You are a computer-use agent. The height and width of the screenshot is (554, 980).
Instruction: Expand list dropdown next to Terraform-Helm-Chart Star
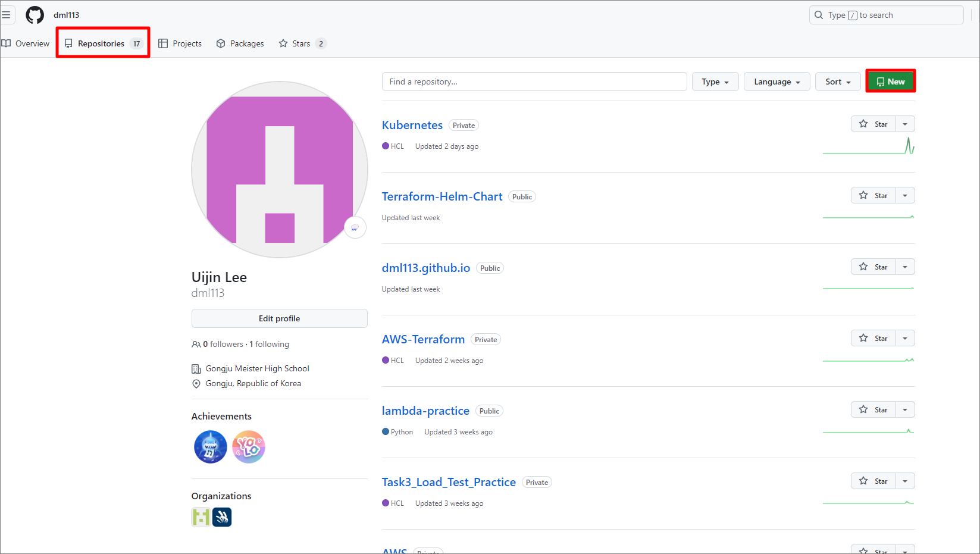point(905,195)
